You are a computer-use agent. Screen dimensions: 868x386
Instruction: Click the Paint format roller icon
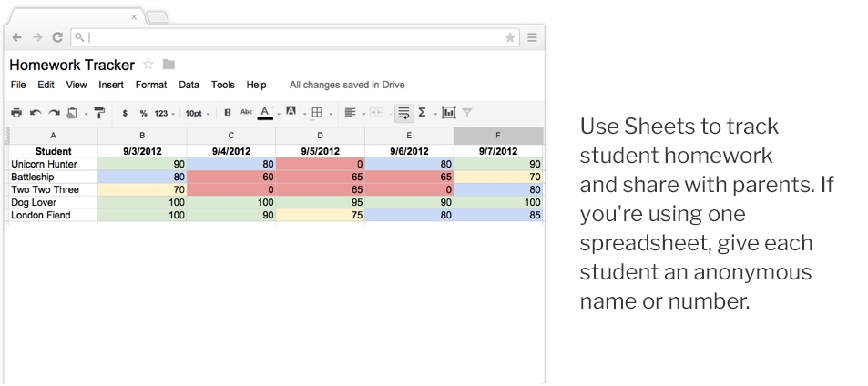coord(99,113)
